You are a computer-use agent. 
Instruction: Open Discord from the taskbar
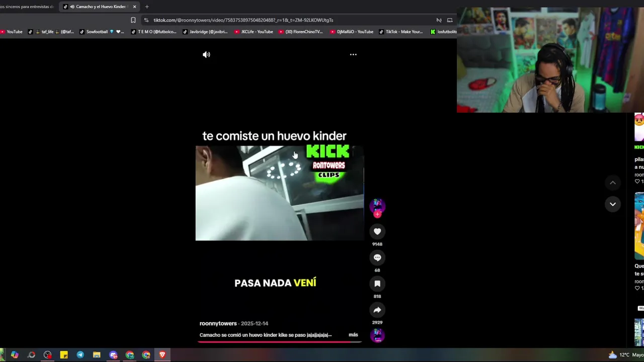click(x=113, y=355)
